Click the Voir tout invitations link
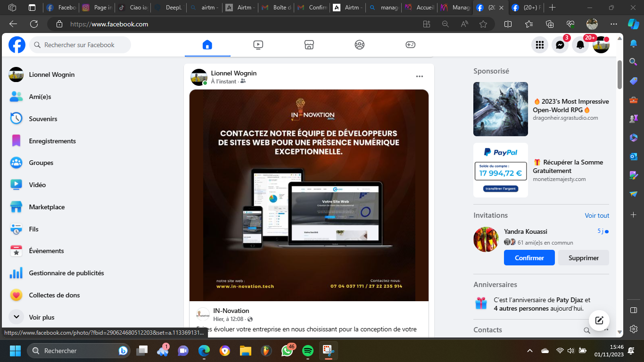This screenshot has height=362, width=644. (x=597, y=215)
